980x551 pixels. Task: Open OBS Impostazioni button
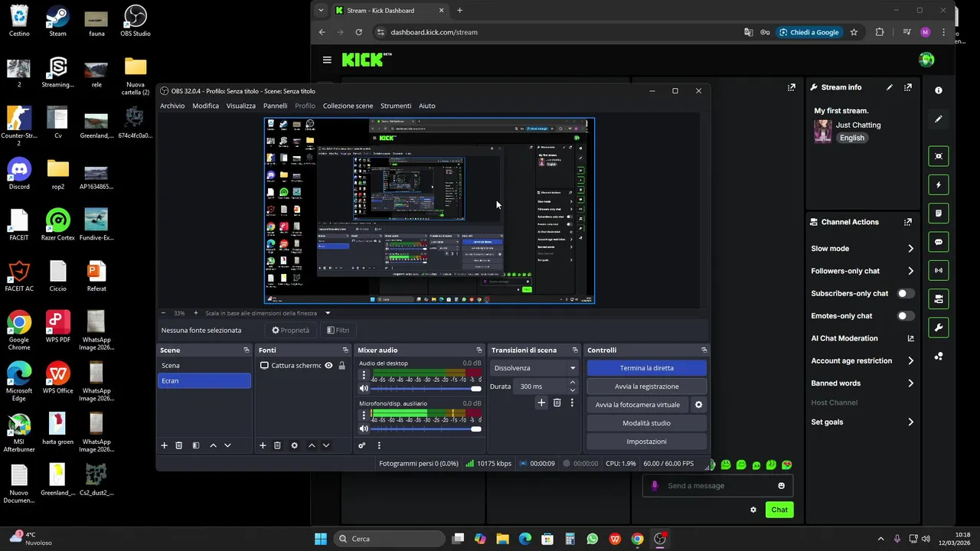click(647, 442)
